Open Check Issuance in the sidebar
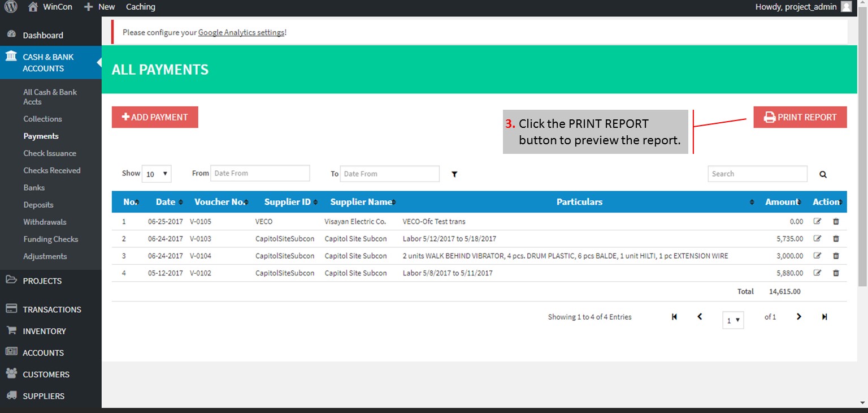 50,153
